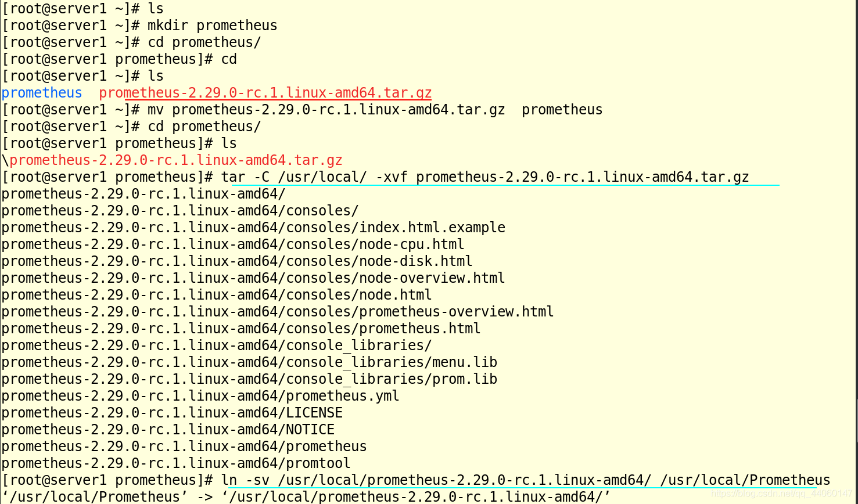Click the 'console_libraries/menu.lib' output line
The height and width of the screenshot is (504, 858).
coord(249,362)
